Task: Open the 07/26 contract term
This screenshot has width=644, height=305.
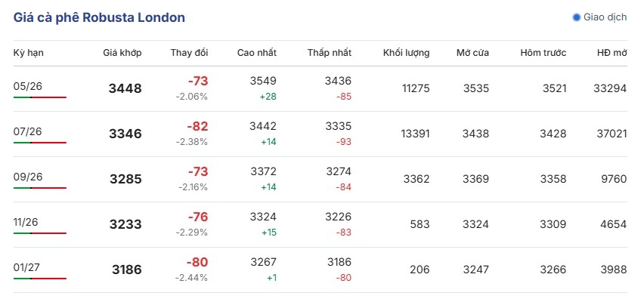Action: (x=28, y=131)
